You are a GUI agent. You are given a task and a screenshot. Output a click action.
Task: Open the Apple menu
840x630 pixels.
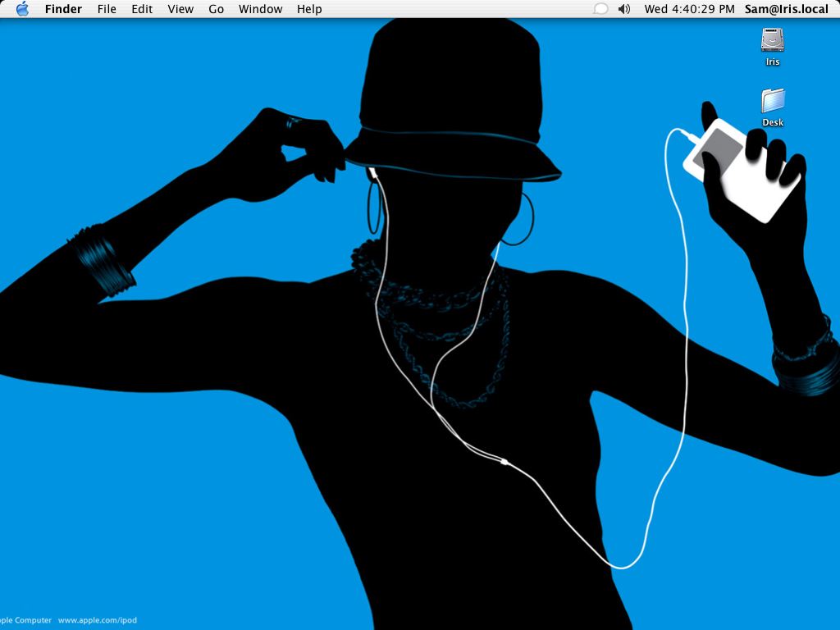pos(22,8)
